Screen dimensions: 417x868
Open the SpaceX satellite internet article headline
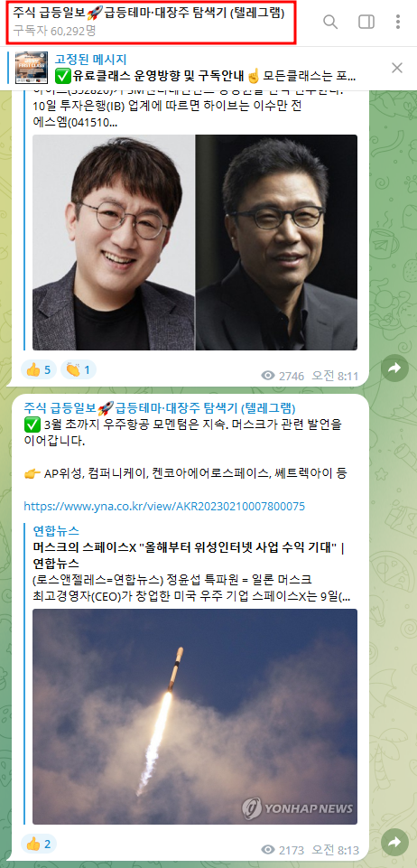pos(188,554)
